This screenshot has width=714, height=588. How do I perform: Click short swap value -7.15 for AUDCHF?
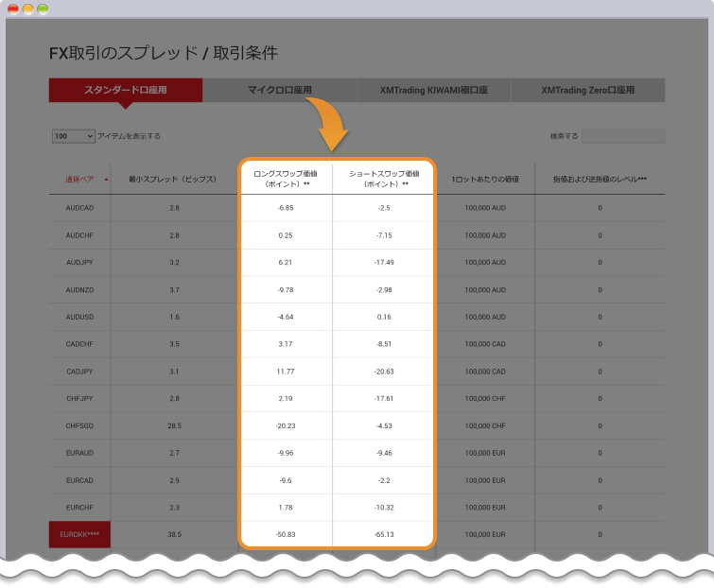click(x=384, y=235)
